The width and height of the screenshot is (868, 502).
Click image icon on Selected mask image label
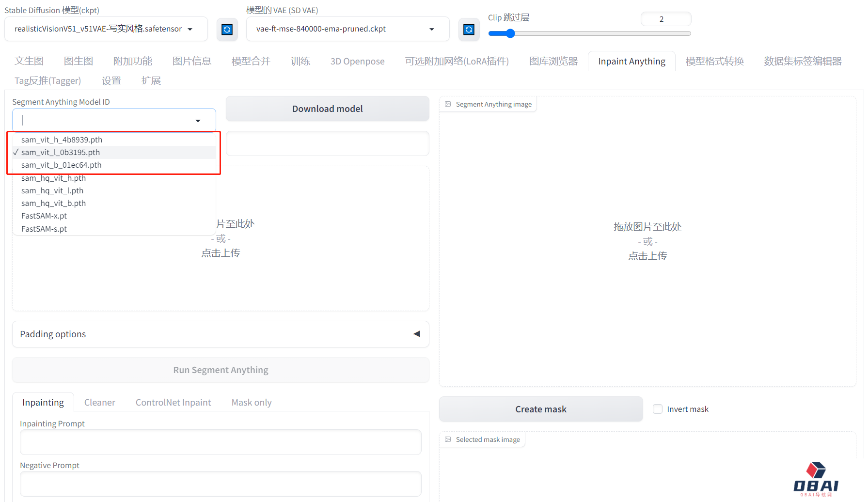pos(448,439)
